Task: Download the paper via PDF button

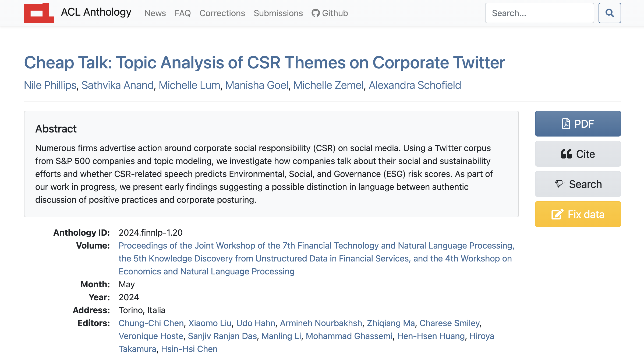Action: coord(578,124)
